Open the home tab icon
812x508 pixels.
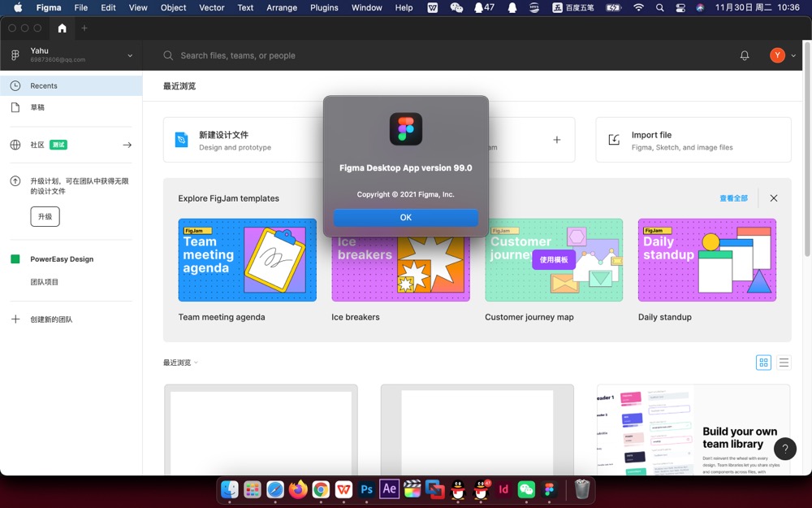pyautogui.click(x=62, y=28)
